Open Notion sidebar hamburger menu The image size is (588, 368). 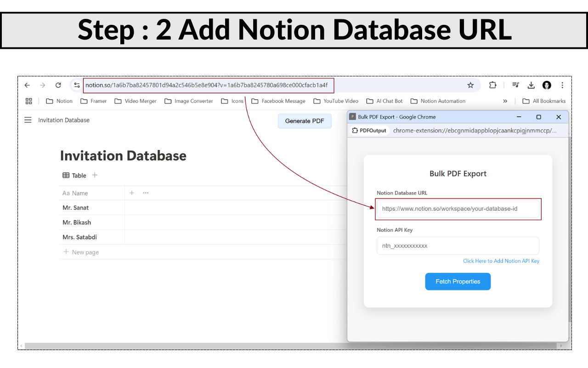tap(28, 120)
